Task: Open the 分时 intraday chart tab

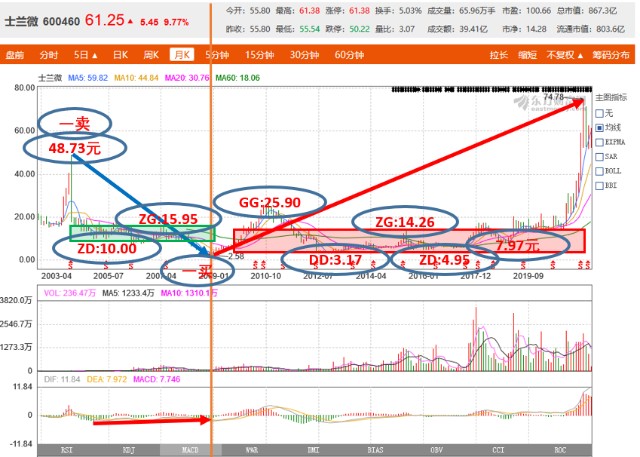Action: [x=49, y=55]
